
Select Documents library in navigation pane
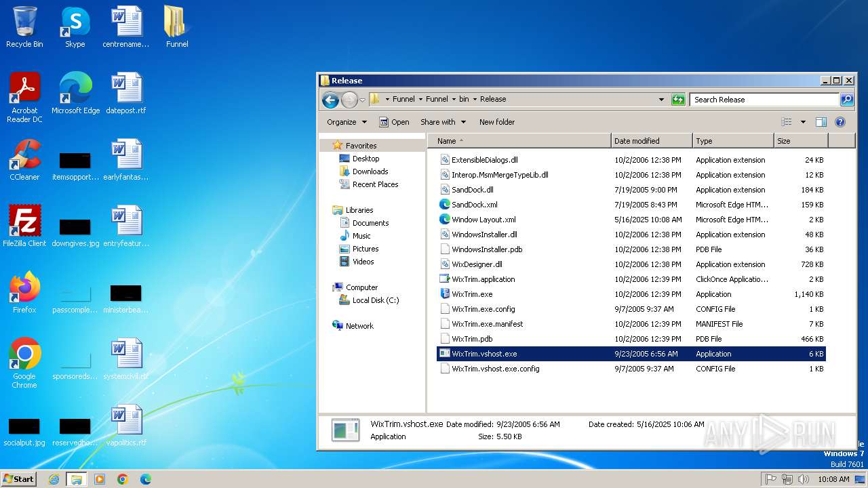coord(370,223)
